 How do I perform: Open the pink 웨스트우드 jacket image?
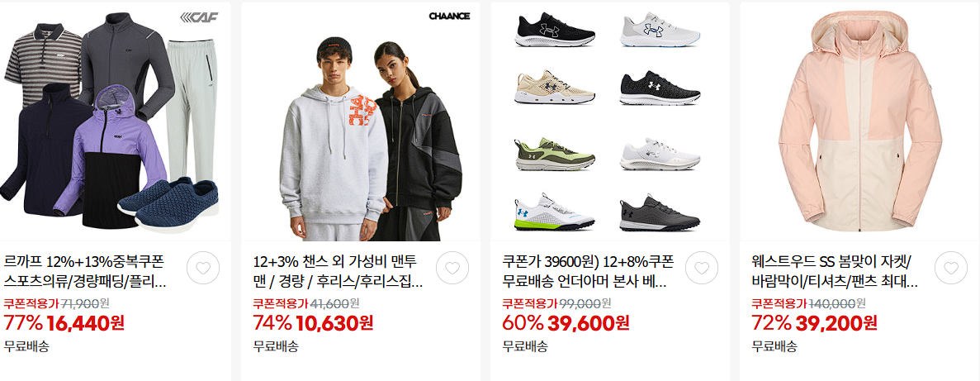pyautogui.click(x=859, y=122)
